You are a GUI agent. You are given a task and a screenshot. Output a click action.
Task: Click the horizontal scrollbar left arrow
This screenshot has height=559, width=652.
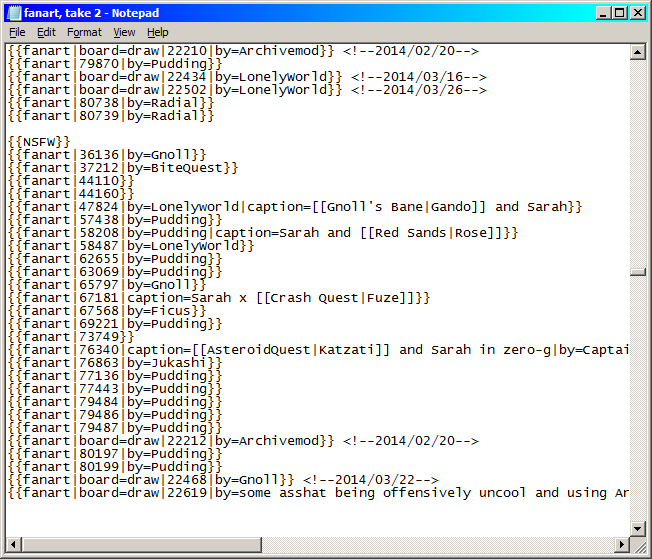pos(13,545)
